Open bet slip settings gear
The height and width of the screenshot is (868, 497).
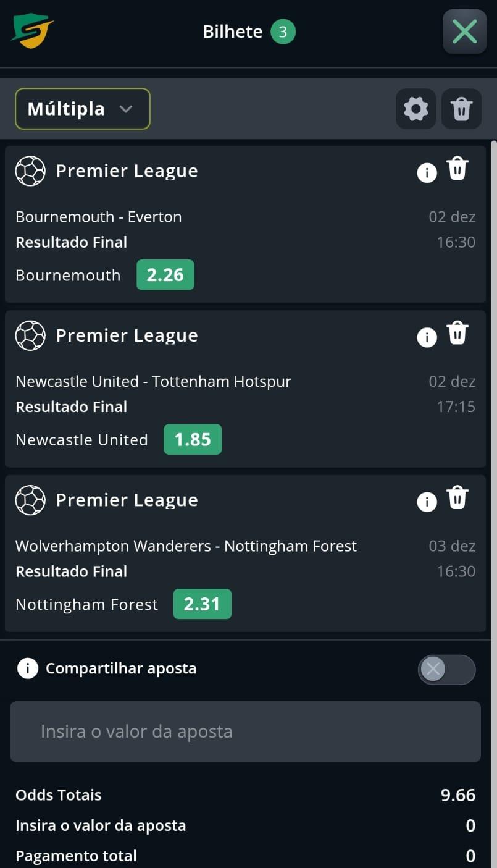pos(416,109)
